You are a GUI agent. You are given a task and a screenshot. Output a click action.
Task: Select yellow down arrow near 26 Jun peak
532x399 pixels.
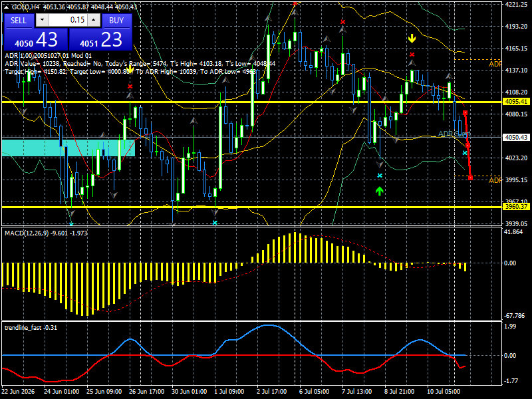coord(130,70)
